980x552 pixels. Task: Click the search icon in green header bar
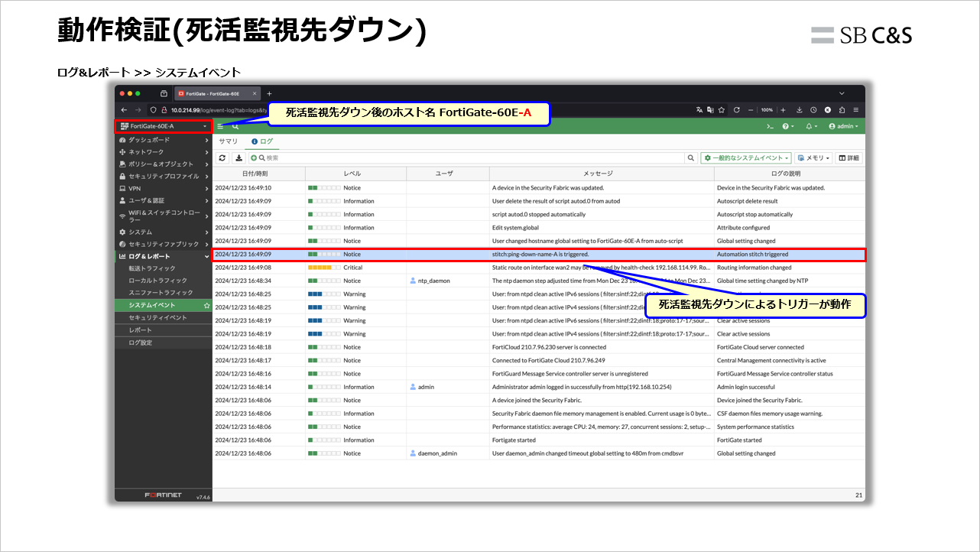235,126
